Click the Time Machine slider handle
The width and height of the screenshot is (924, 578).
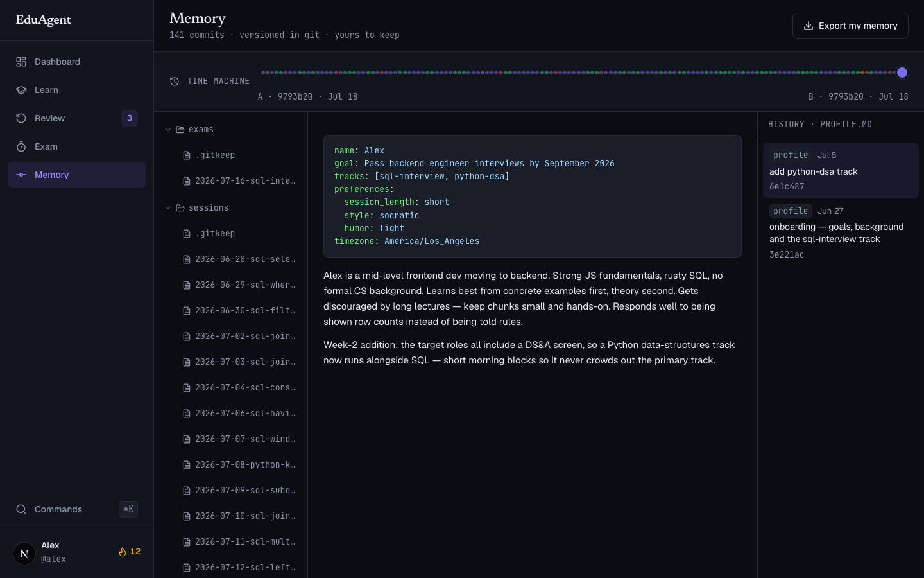click(902, 73)
